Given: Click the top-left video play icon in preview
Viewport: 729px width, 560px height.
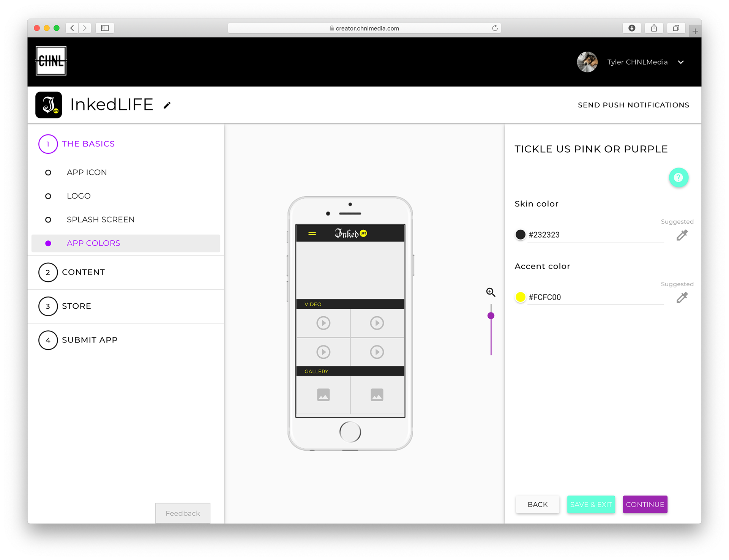Looking at the screenshot, I should tap(323, 323).
